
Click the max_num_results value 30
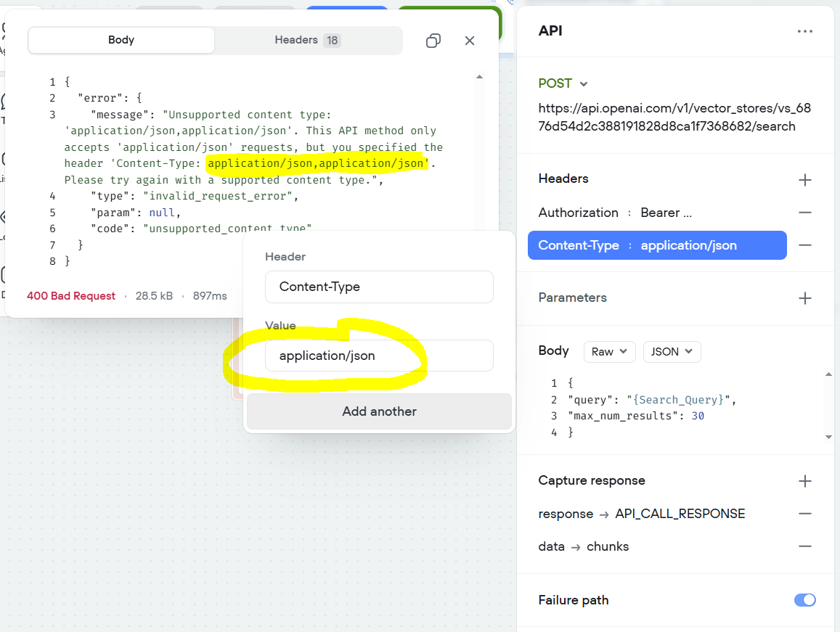[698, 416]
